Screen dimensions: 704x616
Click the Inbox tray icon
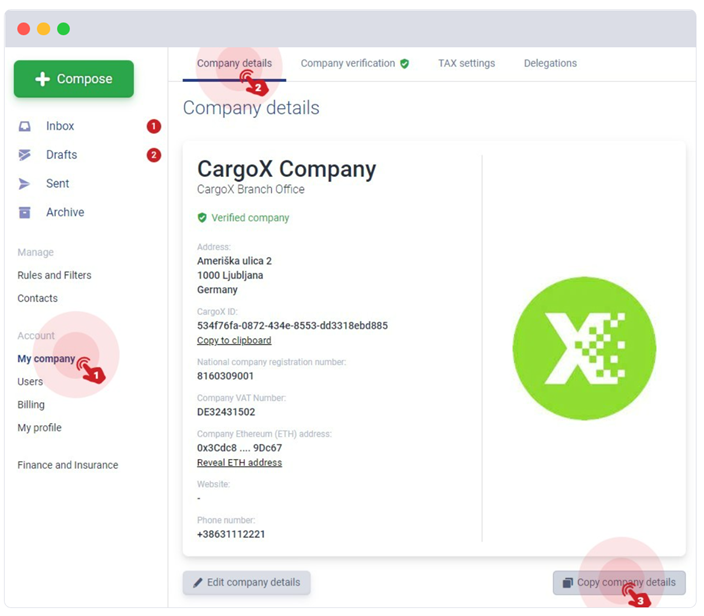25,126
